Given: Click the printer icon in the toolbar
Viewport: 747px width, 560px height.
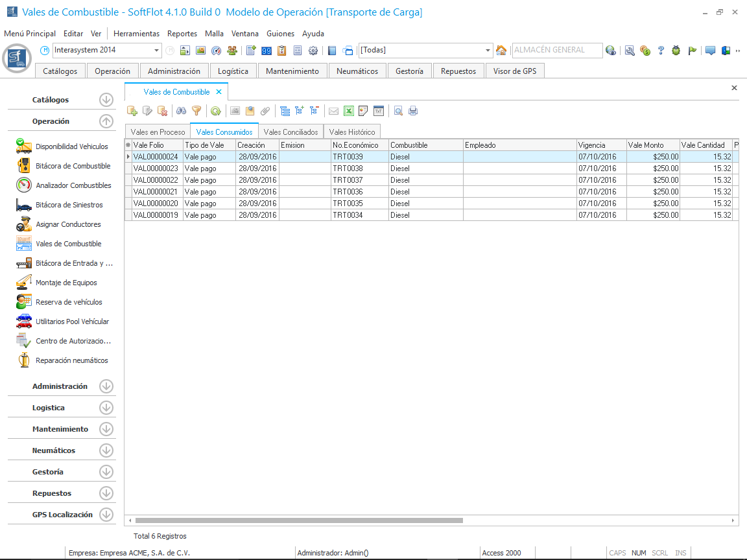Looking at the screenshot, I should 413,111.
